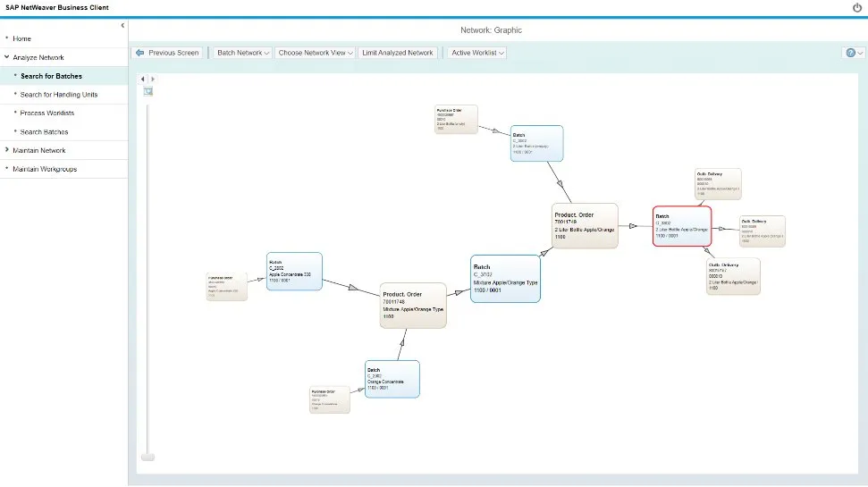Click the left arrow in graph toolbar
This screenshot has height=487, width=868.
point(144,80)
